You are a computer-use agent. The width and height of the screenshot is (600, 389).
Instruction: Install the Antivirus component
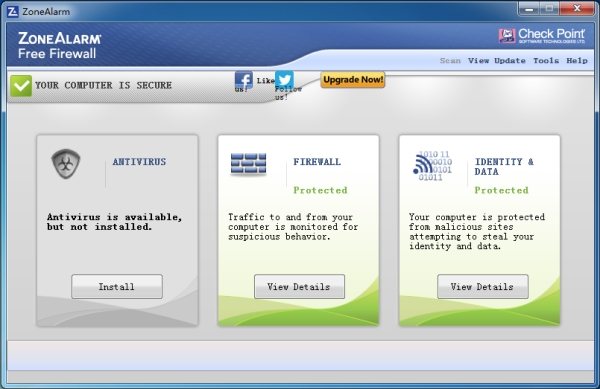[x=117, y=286]
